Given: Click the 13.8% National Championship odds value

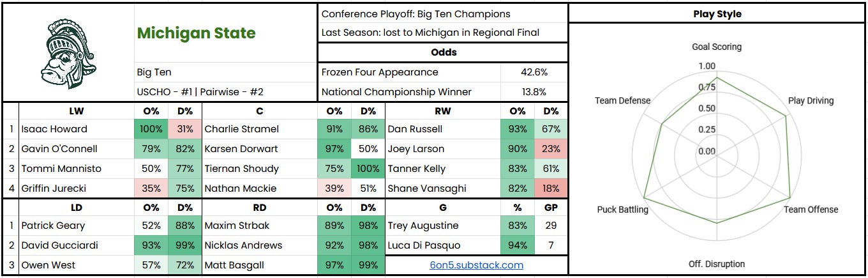Looking at the screenshot, I should 534,92.
